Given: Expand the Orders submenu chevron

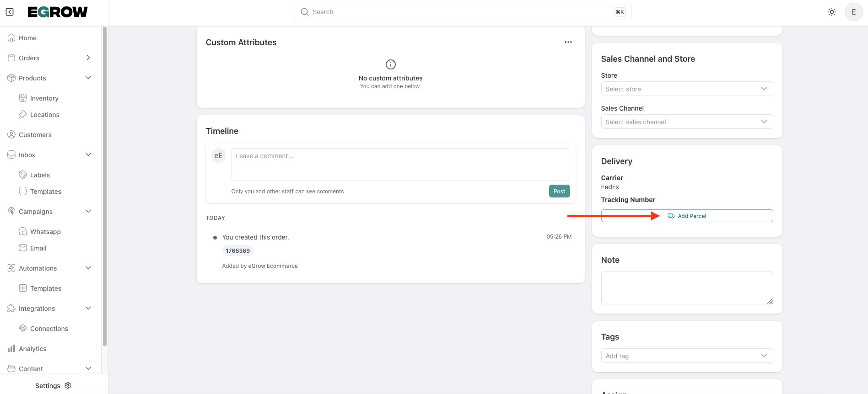Looking at the screenshot, I should point(88,58).
